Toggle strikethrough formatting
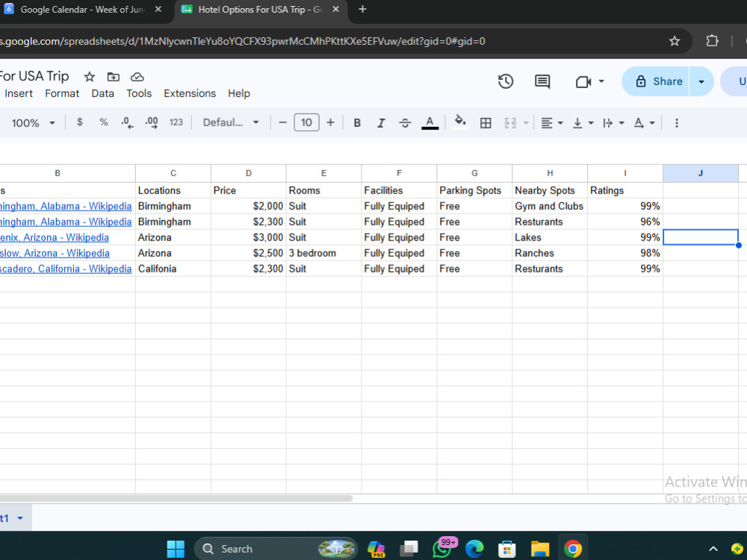 [405, 123]
